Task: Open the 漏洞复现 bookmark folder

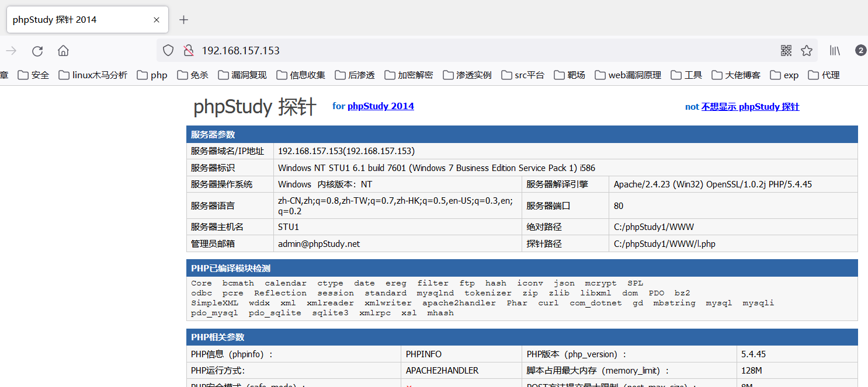Action: (242, 75)
